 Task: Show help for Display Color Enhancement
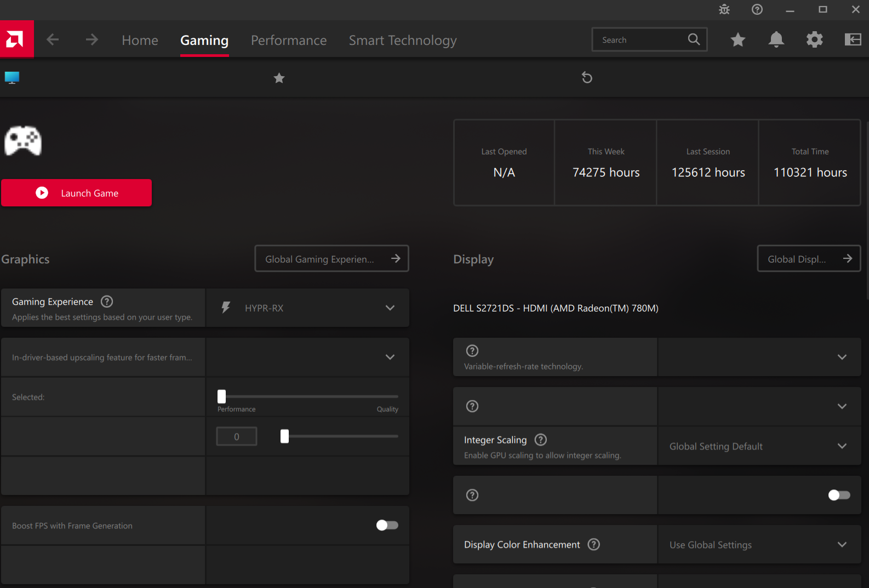coord(594,544)
